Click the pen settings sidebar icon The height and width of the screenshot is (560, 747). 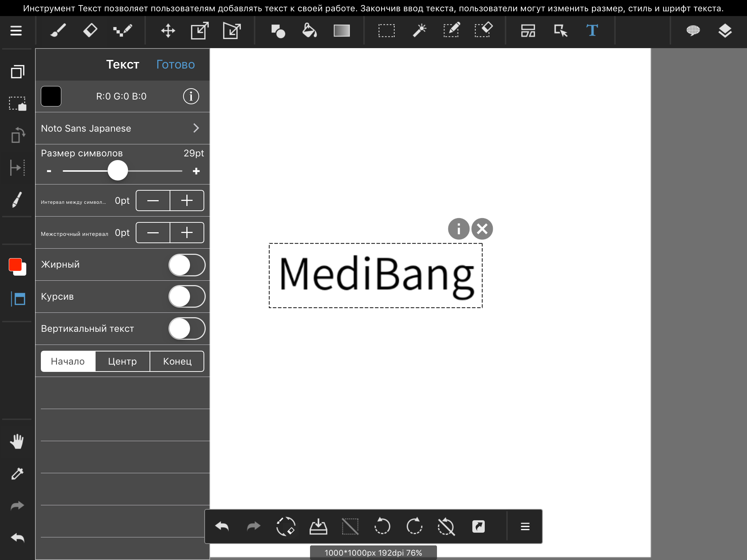[17, 199]
